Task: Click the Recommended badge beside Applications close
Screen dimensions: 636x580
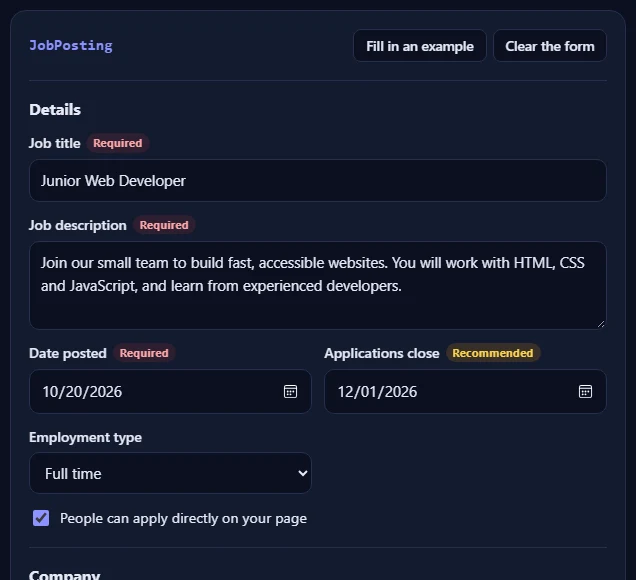Action: [493, 353]
